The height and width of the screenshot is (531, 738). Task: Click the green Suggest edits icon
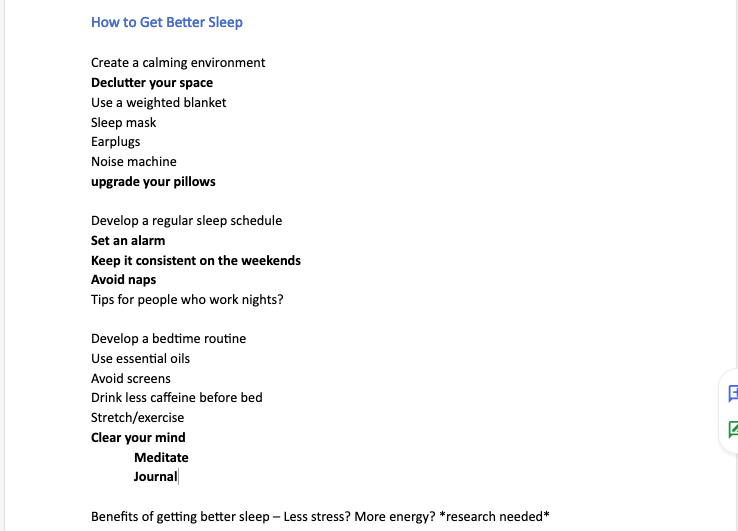[x=732, y=429]
